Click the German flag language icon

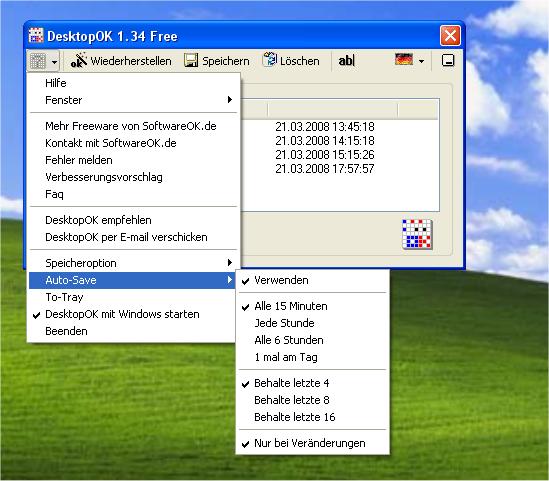(404, 60)
